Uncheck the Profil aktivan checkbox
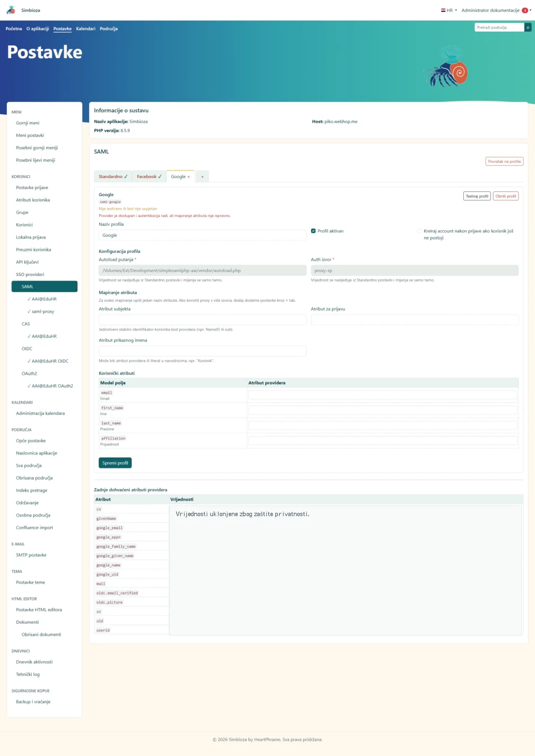This screenshot has height=756, width=535. (313, 231)
